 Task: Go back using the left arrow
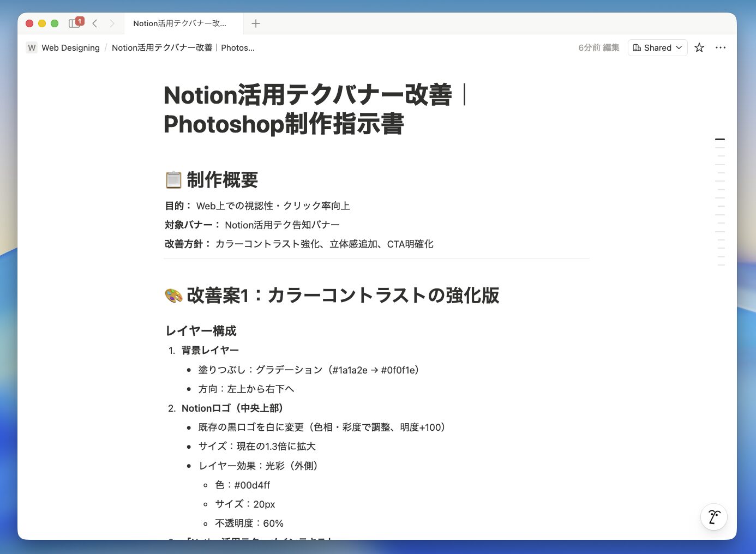point(95,23)
